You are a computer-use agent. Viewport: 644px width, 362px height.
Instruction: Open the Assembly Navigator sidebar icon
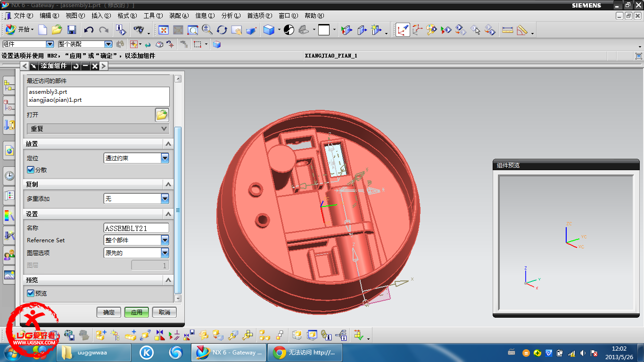[9, 86]
